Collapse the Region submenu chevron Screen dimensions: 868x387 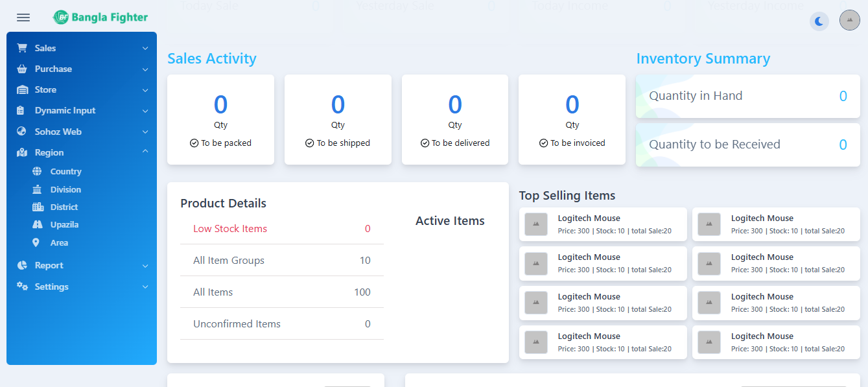[x=145, y=152]
